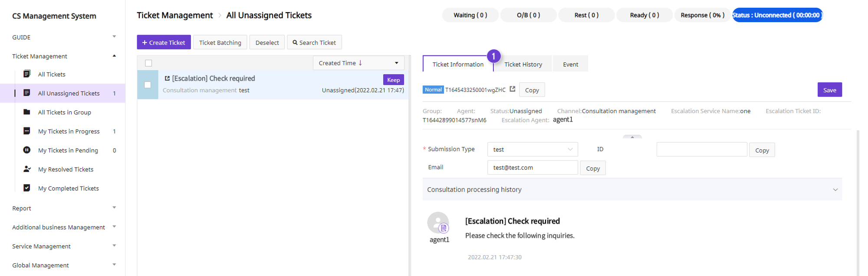
Task: Click the ticket detail vertical scrollbar
Action: tap(858, 203)
